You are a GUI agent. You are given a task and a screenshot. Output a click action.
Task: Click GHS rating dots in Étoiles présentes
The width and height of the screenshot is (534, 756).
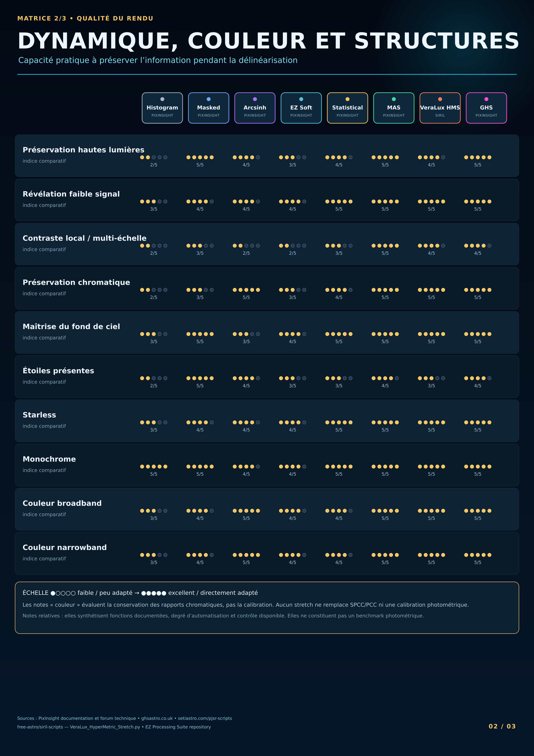(x=478, y=378)
